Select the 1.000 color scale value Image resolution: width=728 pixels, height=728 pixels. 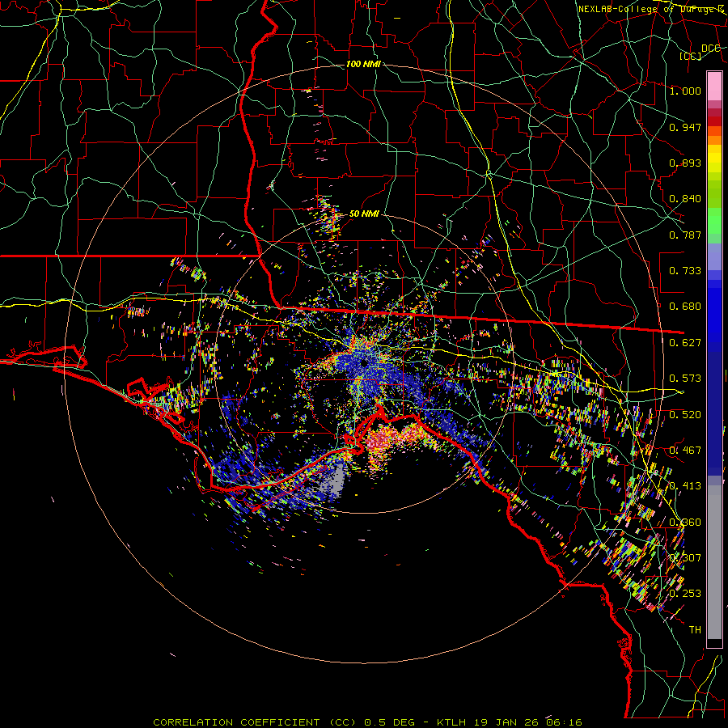[x=685, y=91]
